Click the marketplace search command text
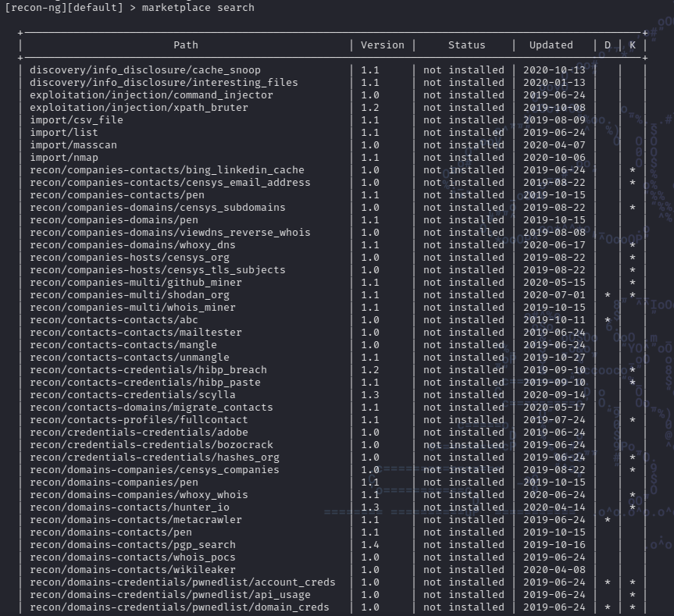The height and width of the screenshot is (616, 674). pos(198,7)
